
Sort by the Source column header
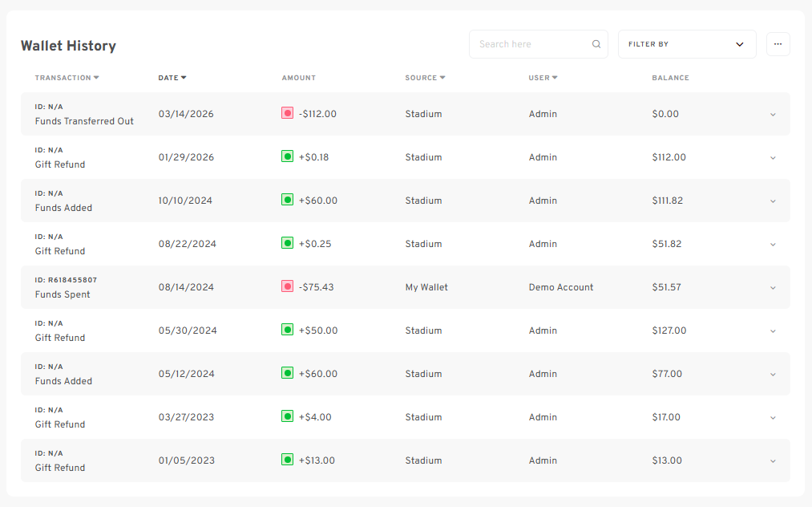pyautogui.click(x=424, y=78)
